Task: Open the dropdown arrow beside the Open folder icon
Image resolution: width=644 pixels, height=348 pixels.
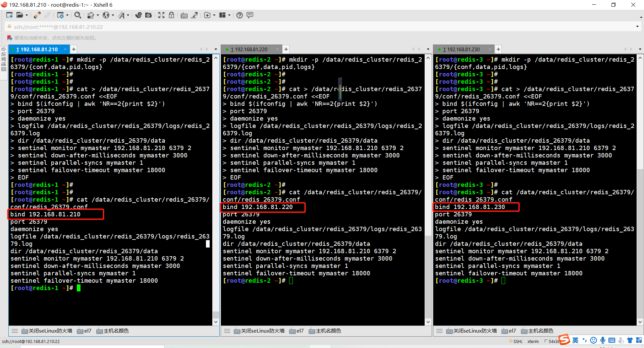Action: [26, 15]
